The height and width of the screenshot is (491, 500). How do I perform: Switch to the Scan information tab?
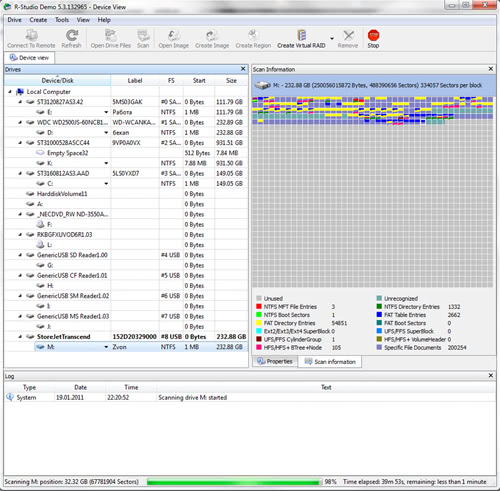330,362
